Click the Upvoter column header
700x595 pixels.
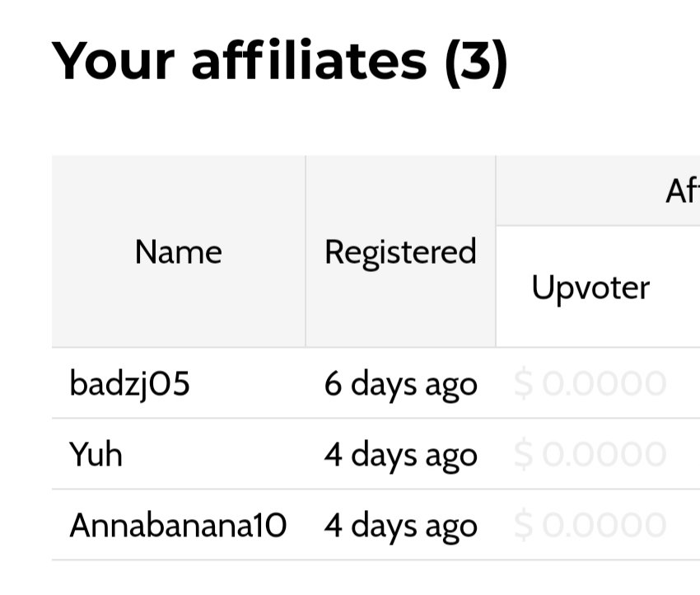[x=590, y=288]
